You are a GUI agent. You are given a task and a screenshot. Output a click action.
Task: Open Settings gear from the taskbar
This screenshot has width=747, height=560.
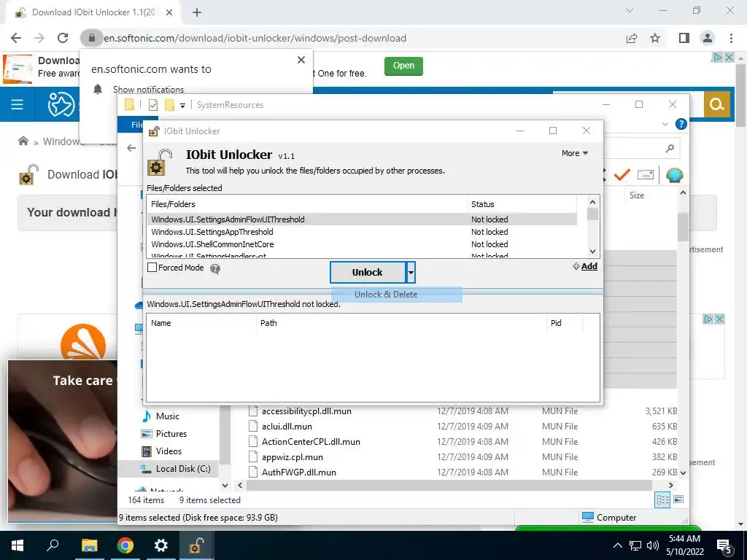click(161, 545)
